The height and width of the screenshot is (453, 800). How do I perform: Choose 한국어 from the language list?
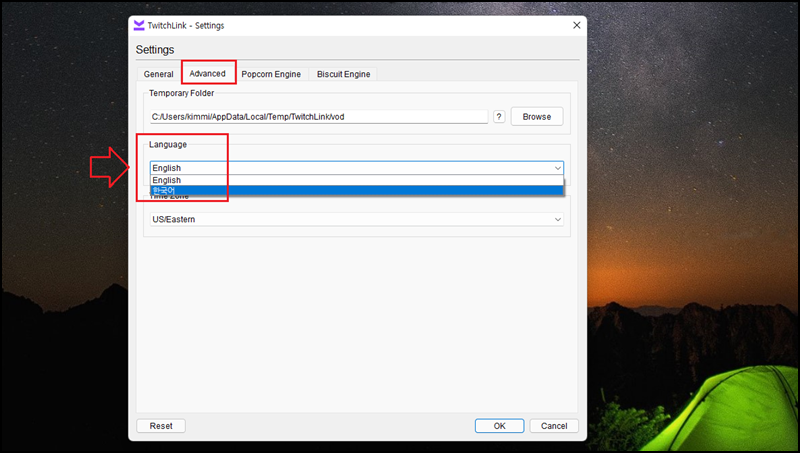(357, 190)
